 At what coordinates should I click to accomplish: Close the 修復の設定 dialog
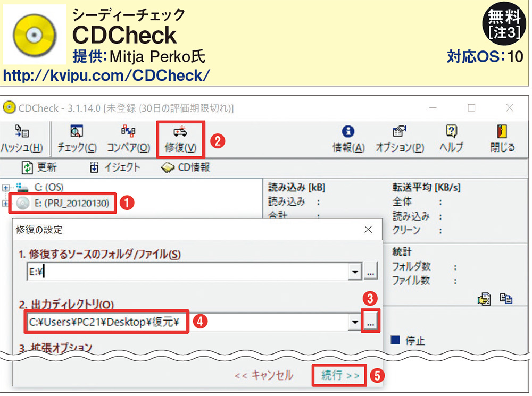pos(368,230)
